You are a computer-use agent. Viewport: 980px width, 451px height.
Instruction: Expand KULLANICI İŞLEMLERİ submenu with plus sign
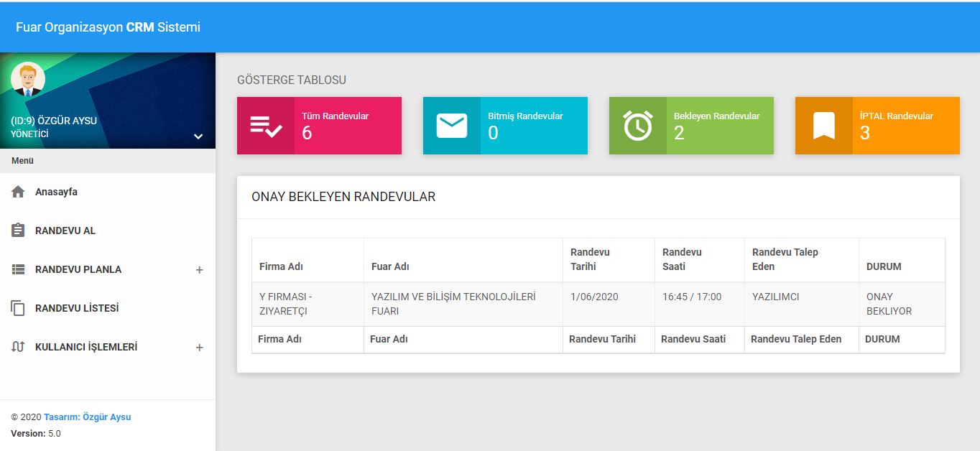pos(200,348)
